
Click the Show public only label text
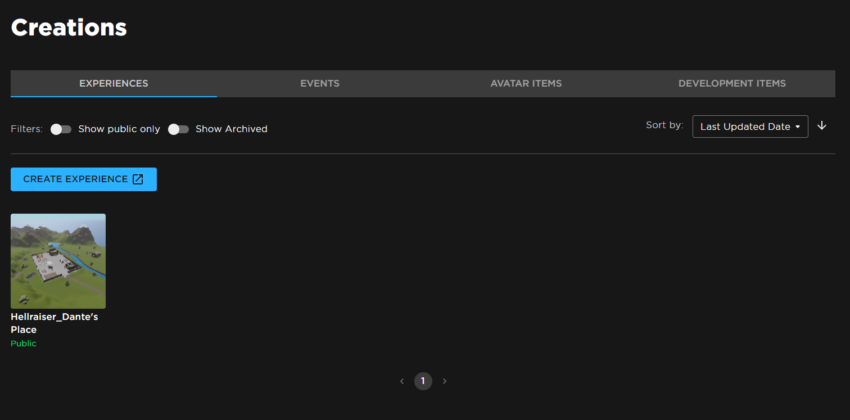[119, 129]
